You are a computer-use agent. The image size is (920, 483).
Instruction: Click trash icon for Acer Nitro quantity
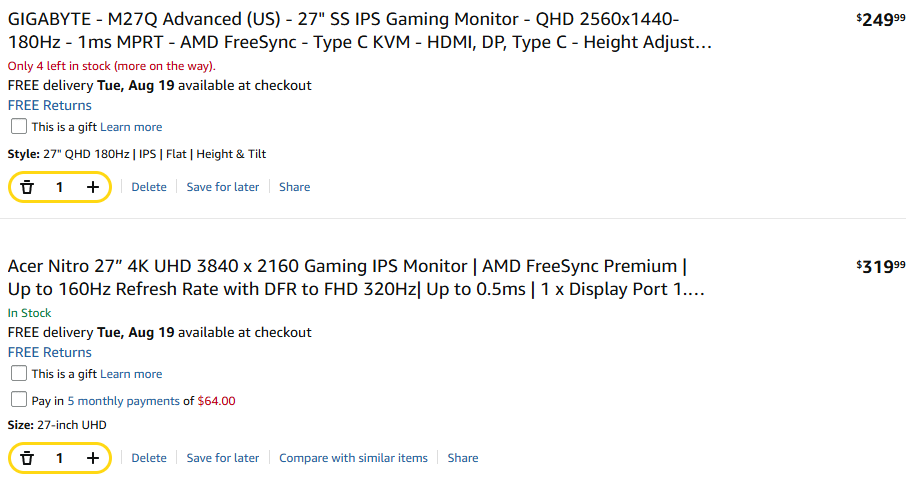pyautogui.click(x=27, y=458)
